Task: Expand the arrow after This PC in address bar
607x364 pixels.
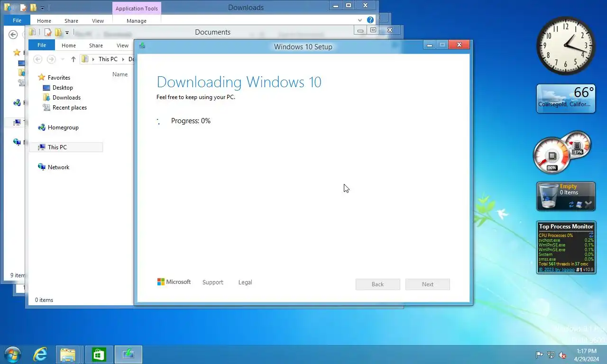Action: point(123,59)
